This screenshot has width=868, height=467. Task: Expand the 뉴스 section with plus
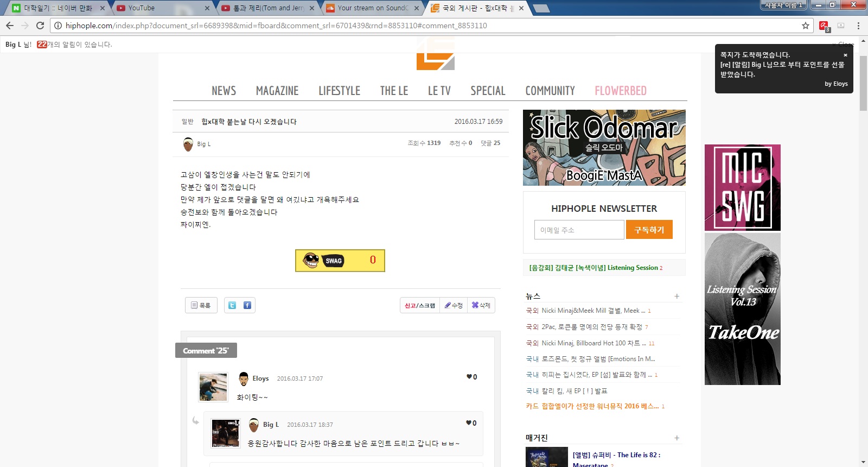tap(676, 296)
